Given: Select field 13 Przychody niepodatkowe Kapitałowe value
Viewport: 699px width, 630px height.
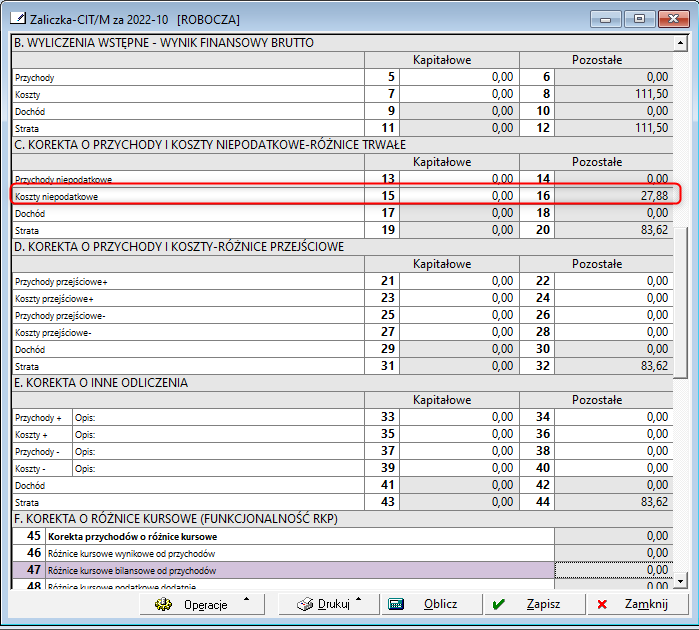Looking at the screenshot, I should (459, 179).
